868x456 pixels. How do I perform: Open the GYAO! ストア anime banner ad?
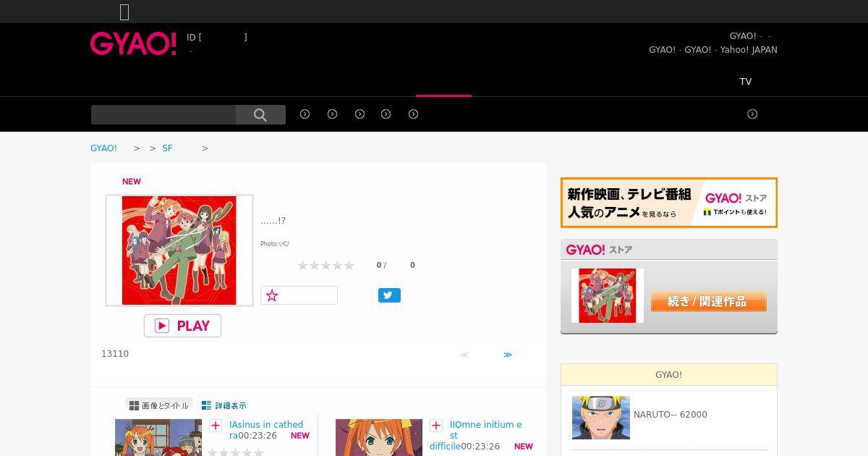click(x=669, y=203)
